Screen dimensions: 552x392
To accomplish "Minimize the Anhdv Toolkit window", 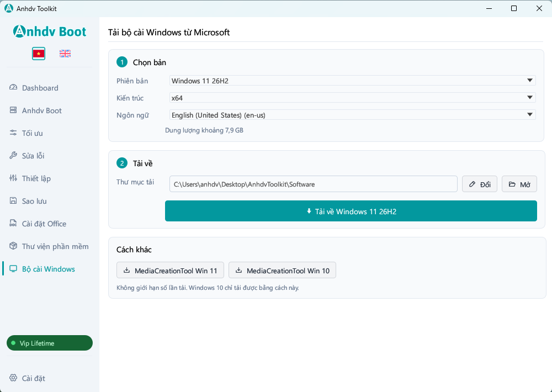I will [x=489, y=8].
